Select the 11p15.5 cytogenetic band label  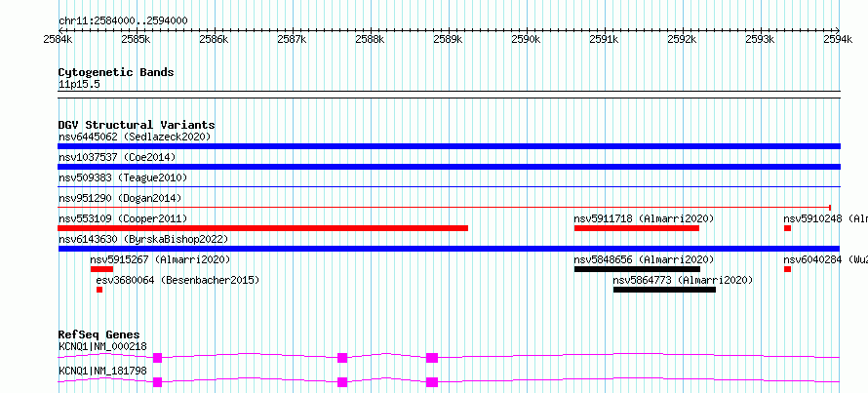79,85
